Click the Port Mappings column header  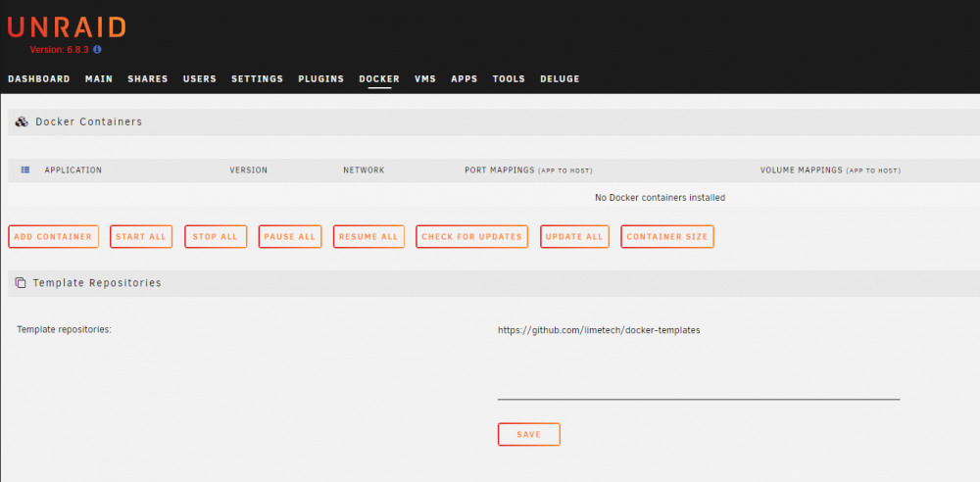pos(529,170)
